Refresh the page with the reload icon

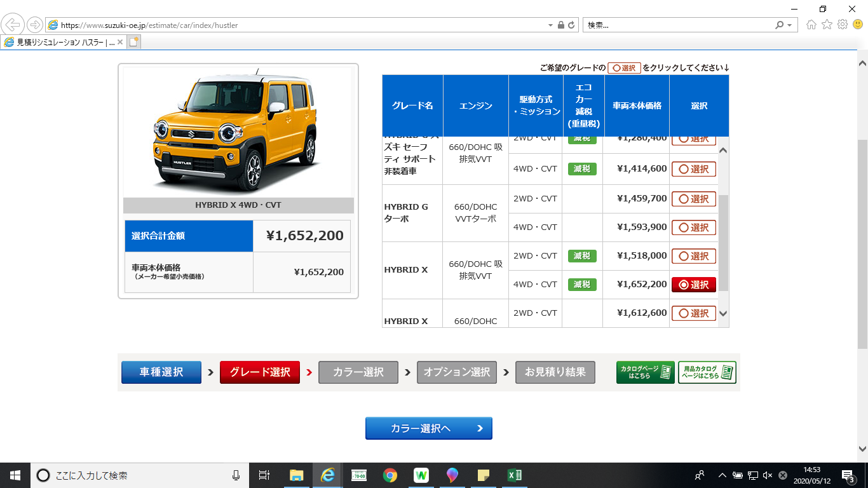[x=571, y=25]
